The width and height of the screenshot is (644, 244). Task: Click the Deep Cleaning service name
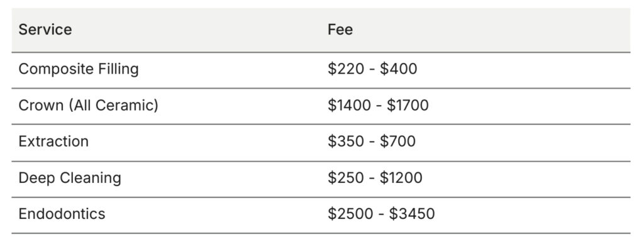pyautogui.click(x=70, y=178)
